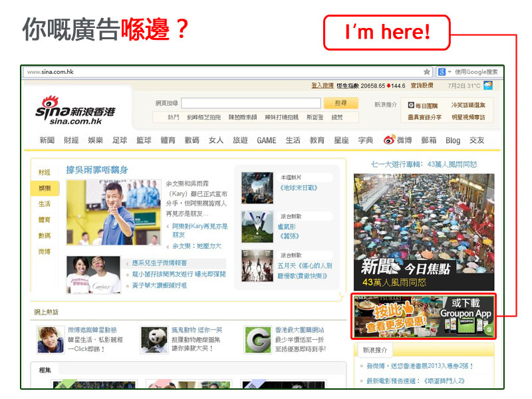Click the 登入微博 login link
The width and height of the screenshot is (532, 399).
click(323, 86)
